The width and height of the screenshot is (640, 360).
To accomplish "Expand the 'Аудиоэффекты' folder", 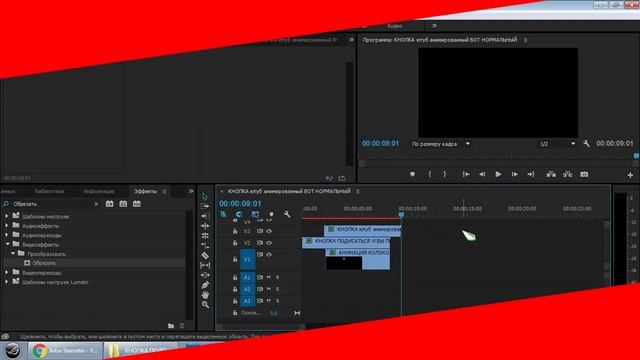I will [7, 226].
